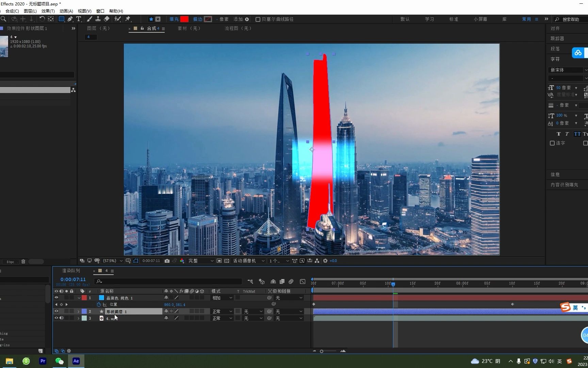Click the reset exposure icon
This screenshot has width=588, height=368.
(325, 261)
